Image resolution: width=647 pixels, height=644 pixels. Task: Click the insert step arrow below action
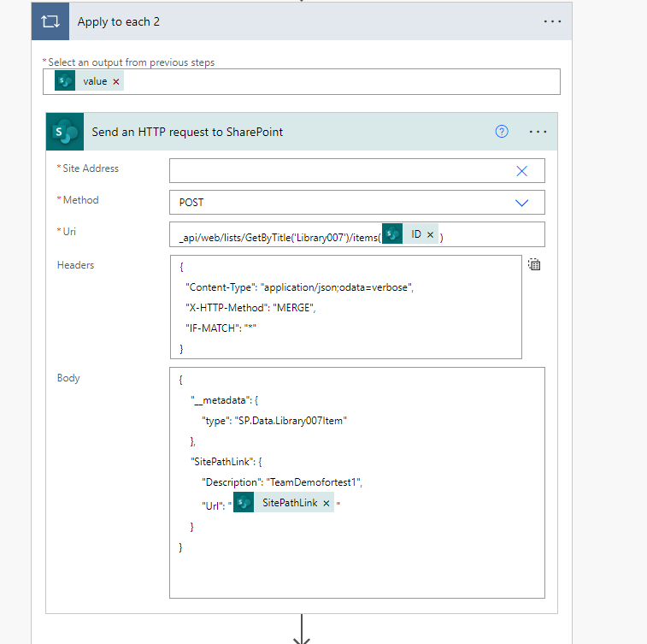302,629
